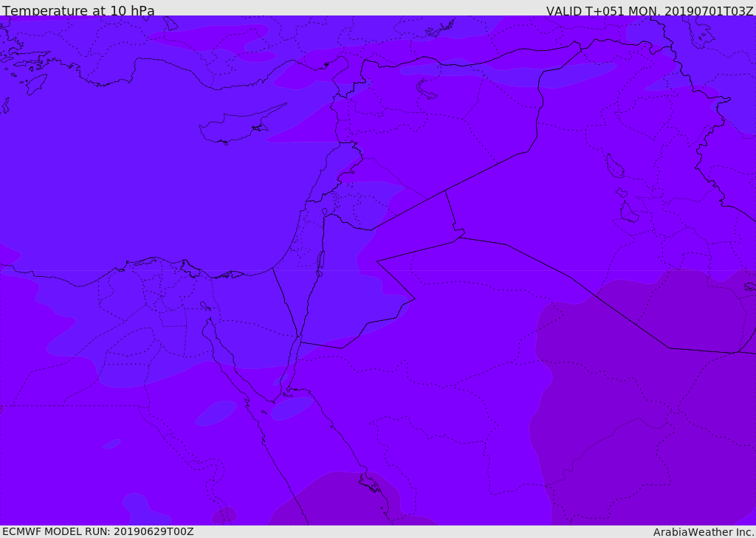The width and height of the screenshot is (756, 538).
Task: Click the 'Temperature at 10 hPa' title text
Action: (x=78, y=10)
